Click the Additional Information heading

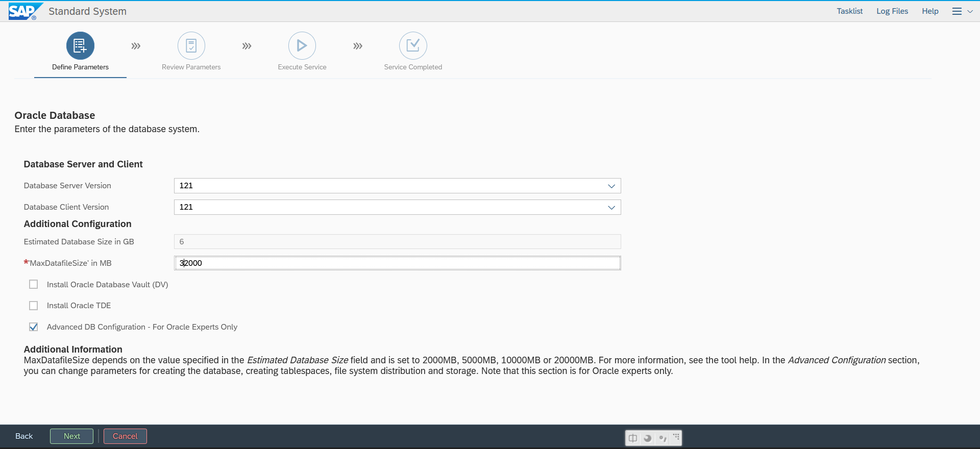coord(73,350)
